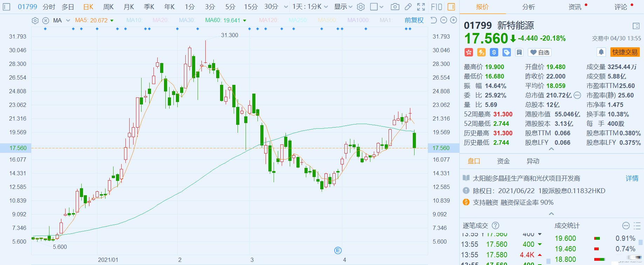The width and height of the screenshot is (644, 265).
Task: Toggle MA120 moving average line
Action: pyautogui.click(x=268, y=20)
